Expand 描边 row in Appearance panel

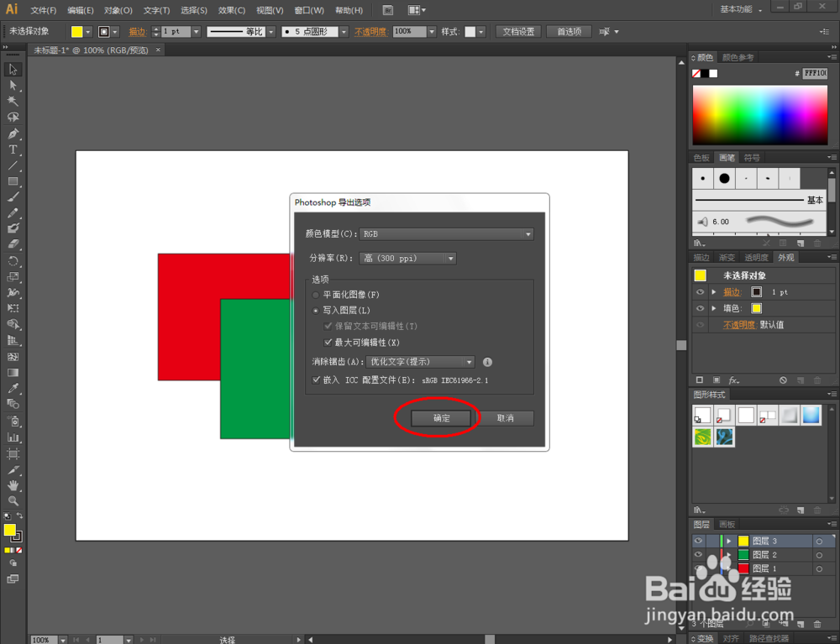click(x=713, y=292)
